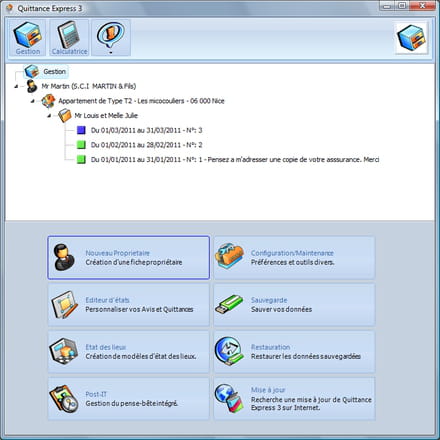Open the Etat des lieux link
The width and height of the screenshot is (440, 440).
[x=106, y=347]
